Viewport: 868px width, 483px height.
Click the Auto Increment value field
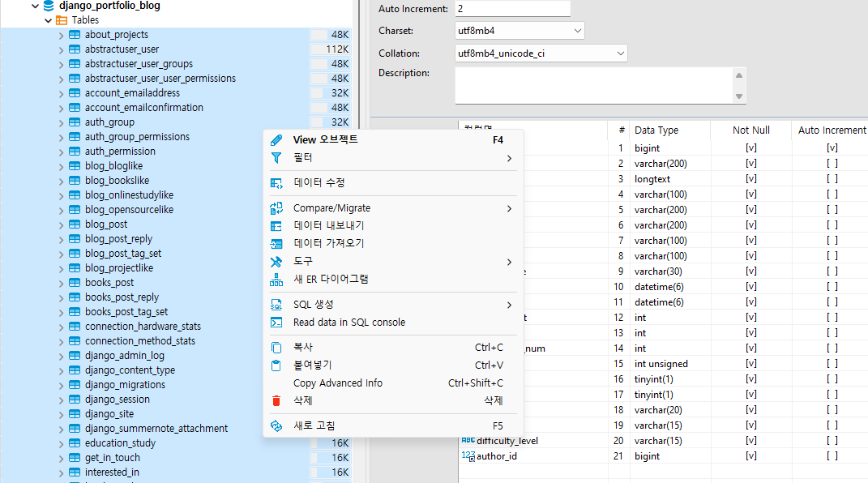(512, 9)
